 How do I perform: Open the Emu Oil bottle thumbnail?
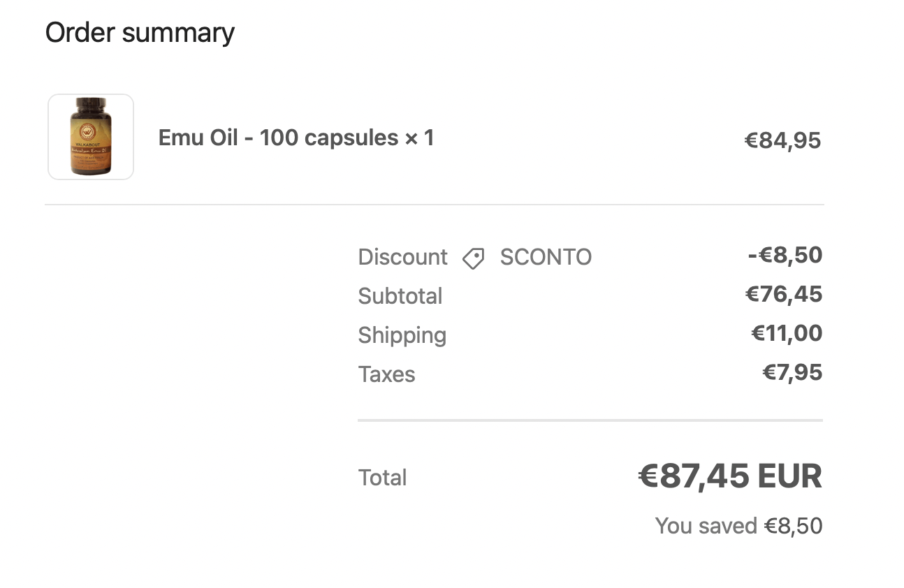91,137
